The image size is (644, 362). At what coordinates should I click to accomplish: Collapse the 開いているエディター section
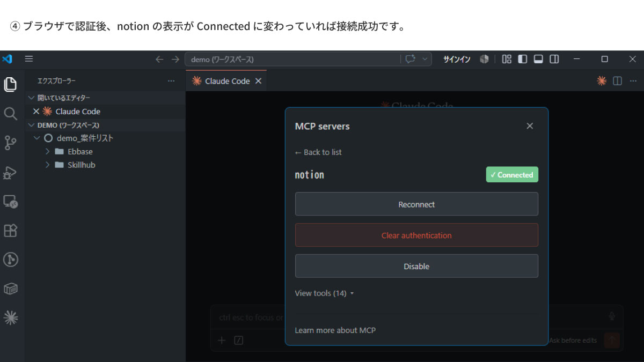pos(31,98)
